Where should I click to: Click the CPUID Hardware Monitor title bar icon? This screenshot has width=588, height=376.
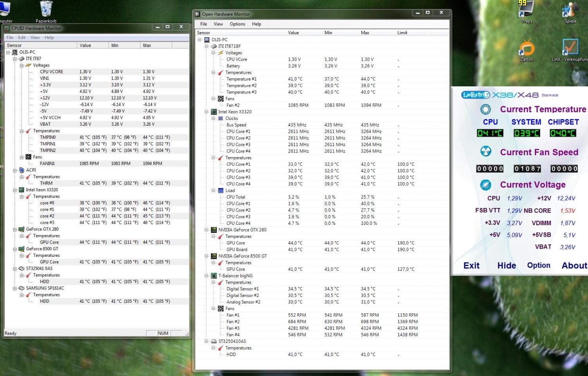7,28
